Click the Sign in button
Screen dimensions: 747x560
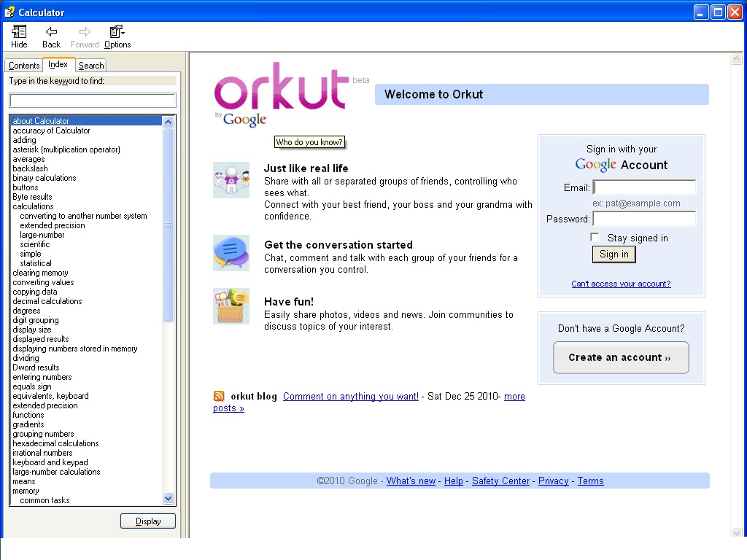[x=614, y=254]
